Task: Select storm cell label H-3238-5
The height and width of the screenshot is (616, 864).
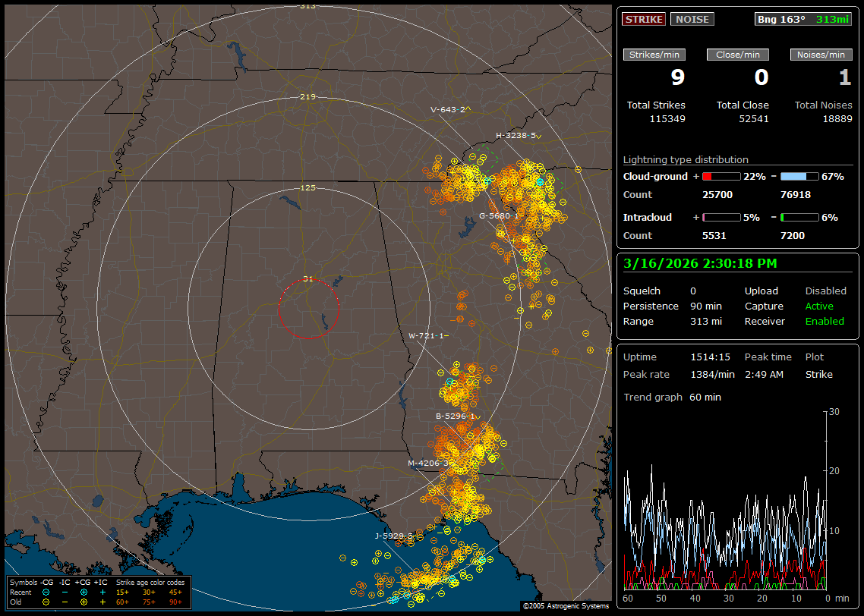Action: coord(516,136)
